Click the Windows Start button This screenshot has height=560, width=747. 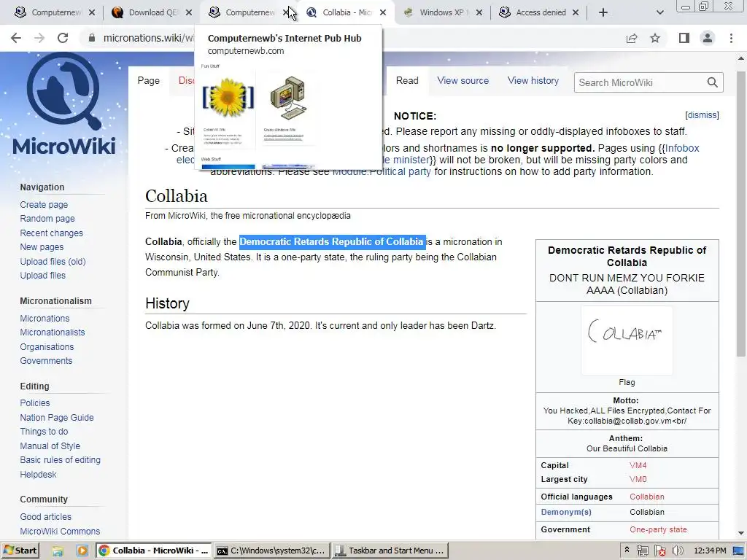coord(20,551)
